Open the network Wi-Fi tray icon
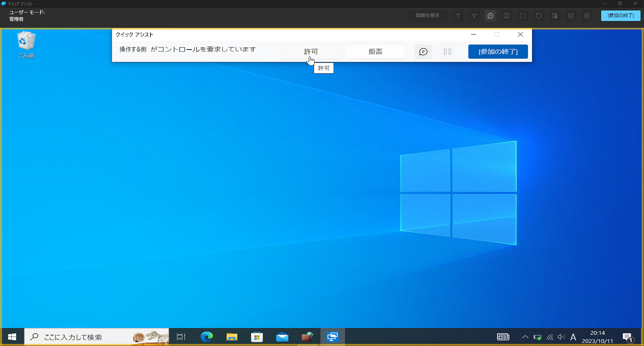Screen dimensions: 644x346 pyautogui.click(x=550, y=337)
